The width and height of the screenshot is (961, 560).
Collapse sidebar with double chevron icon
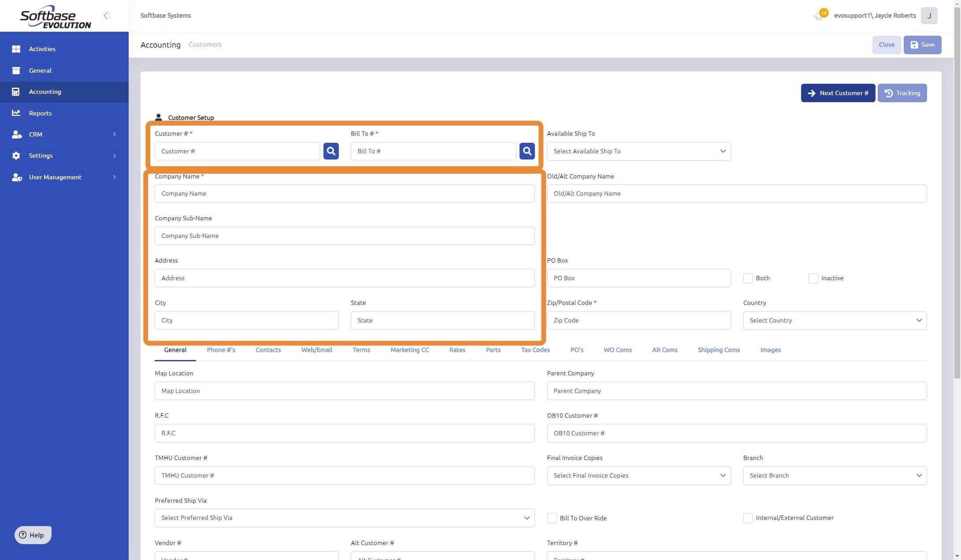coord(107,16)
